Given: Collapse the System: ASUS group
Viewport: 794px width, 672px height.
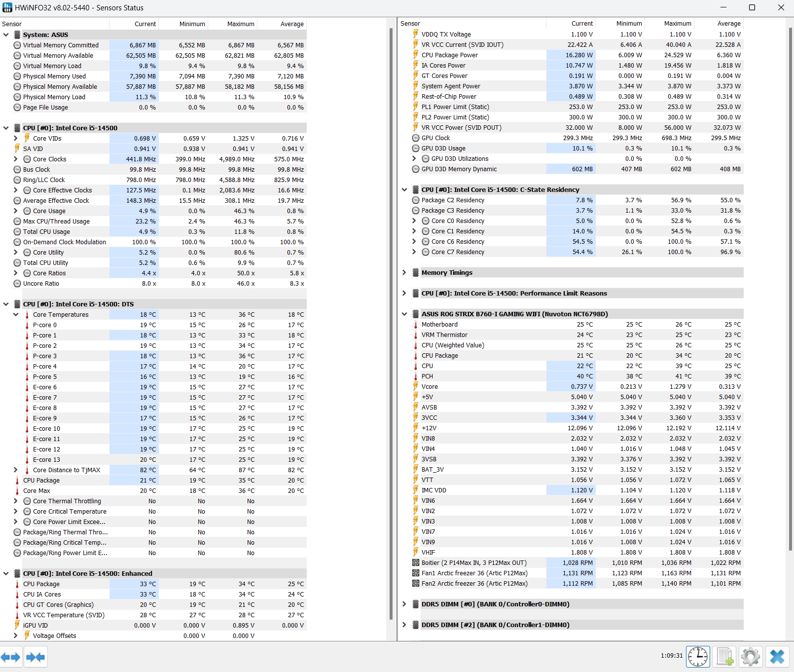Looking at the screenshot, I should point(6,35).
